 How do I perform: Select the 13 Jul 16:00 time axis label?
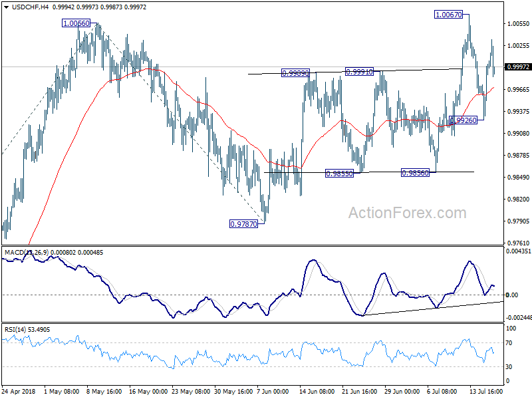(x=486, y=392)
